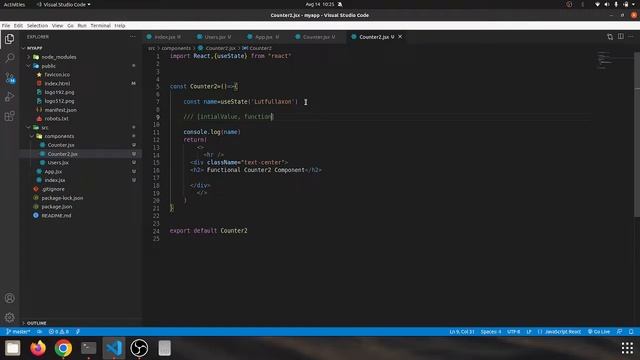
Task: Click the feedback icon in status bar
Action: point(620,331)
